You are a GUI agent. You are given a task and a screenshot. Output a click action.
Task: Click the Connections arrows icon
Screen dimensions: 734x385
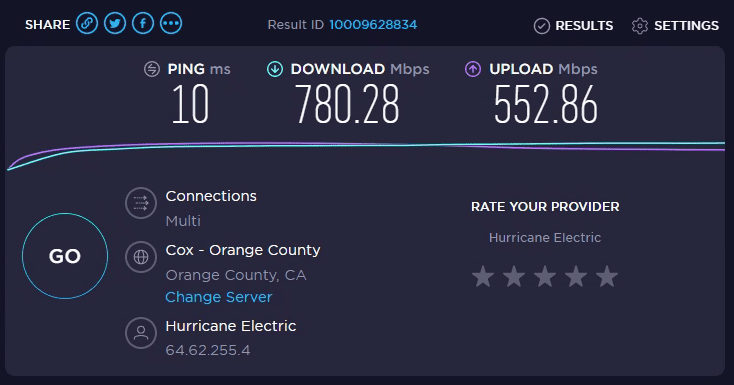[141, 203]
